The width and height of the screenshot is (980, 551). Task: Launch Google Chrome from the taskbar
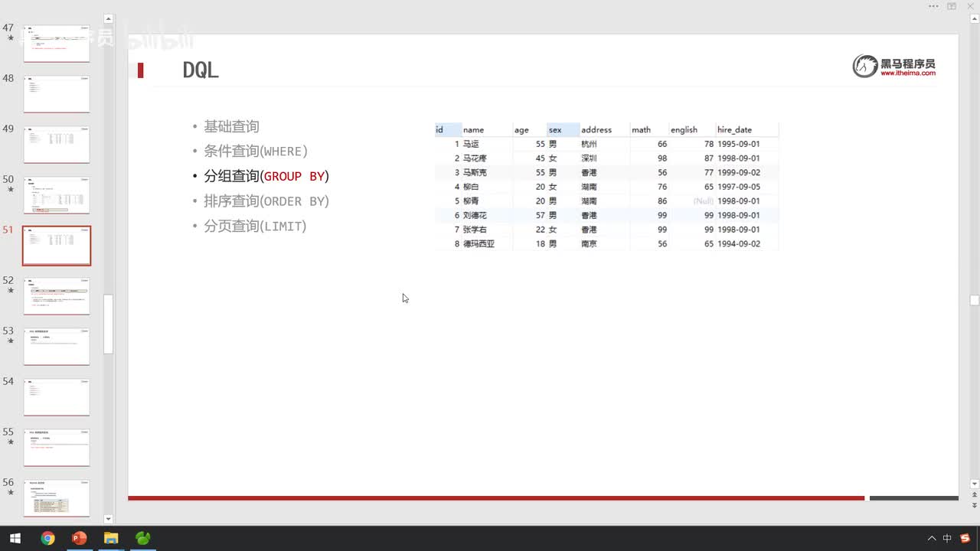(47, 538)
